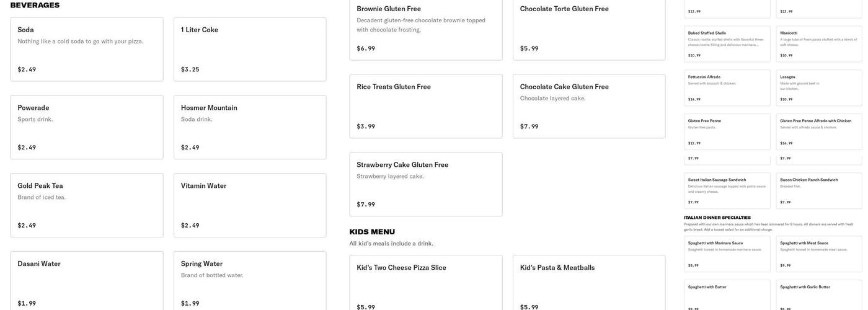The height and width of the screenshot is (310, 868).
Task: Choose Kid's Two Cheese Pizza Slice
Action: coord(426,282)
